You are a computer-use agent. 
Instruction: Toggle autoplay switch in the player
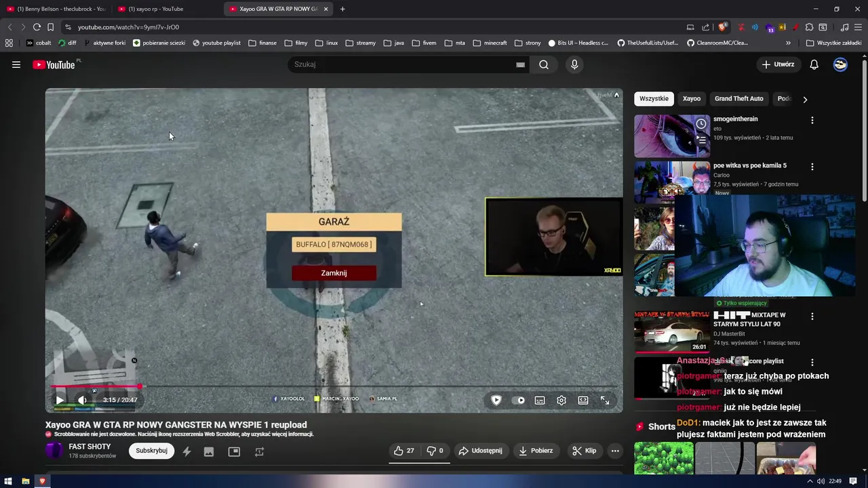pos(519,400)
